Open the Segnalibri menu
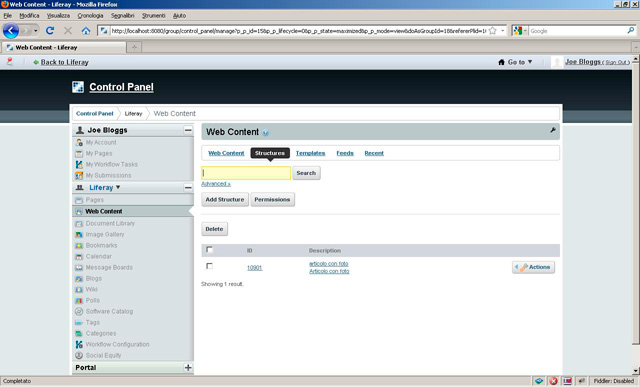The height and width of the screenshot is (388, 640). point(122,16)
